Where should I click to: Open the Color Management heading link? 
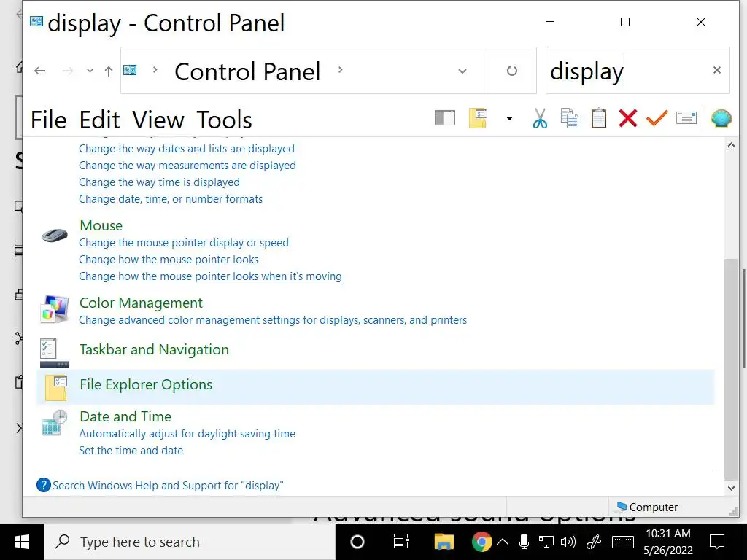(141, 303)
